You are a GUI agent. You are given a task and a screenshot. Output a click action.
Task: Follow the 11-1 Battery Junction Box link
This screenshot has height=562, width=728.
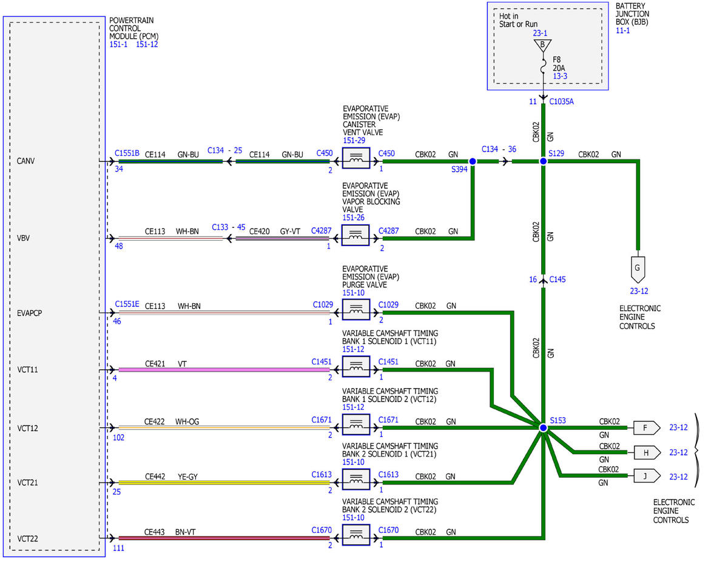(x=623, y=30)
